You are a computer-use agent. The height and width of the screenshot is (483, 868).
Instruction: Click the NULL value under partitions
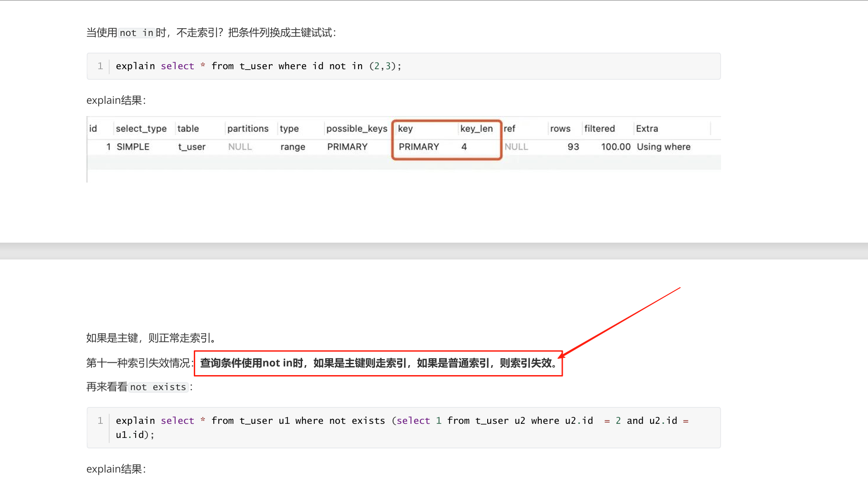point(240,147)
